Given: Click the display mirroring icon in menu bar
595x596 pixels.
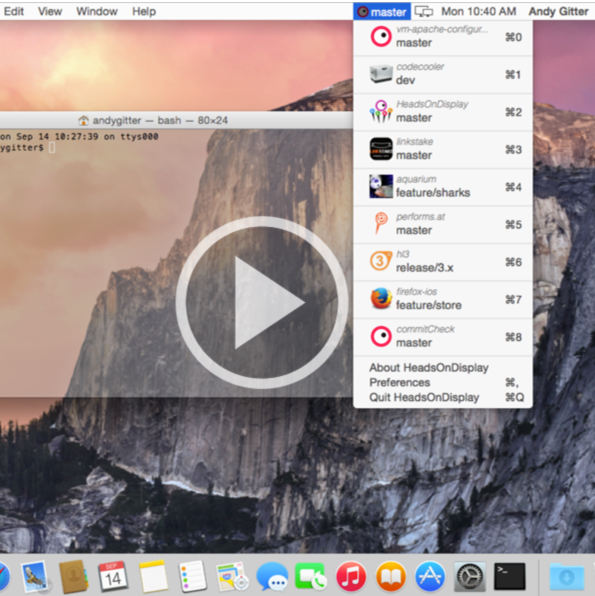Looking at the screenshot, I should click(424, 12).
